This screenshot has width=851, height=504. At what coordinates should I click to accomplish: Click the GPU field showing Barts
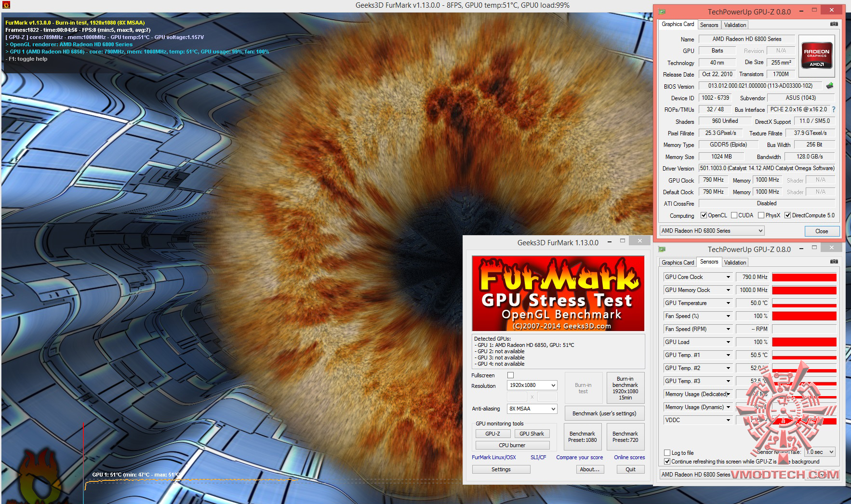717,51
